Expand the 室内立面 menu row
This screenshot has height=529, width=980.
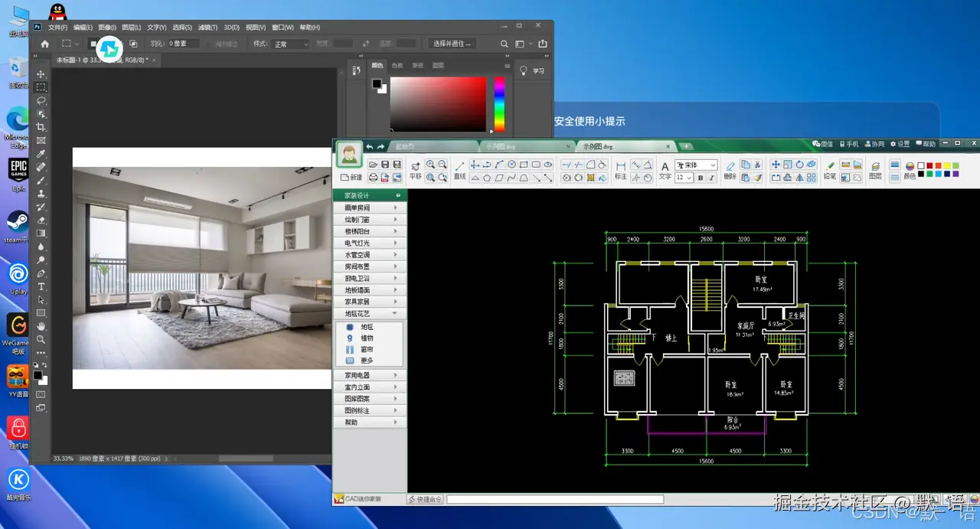pos(370,387)
